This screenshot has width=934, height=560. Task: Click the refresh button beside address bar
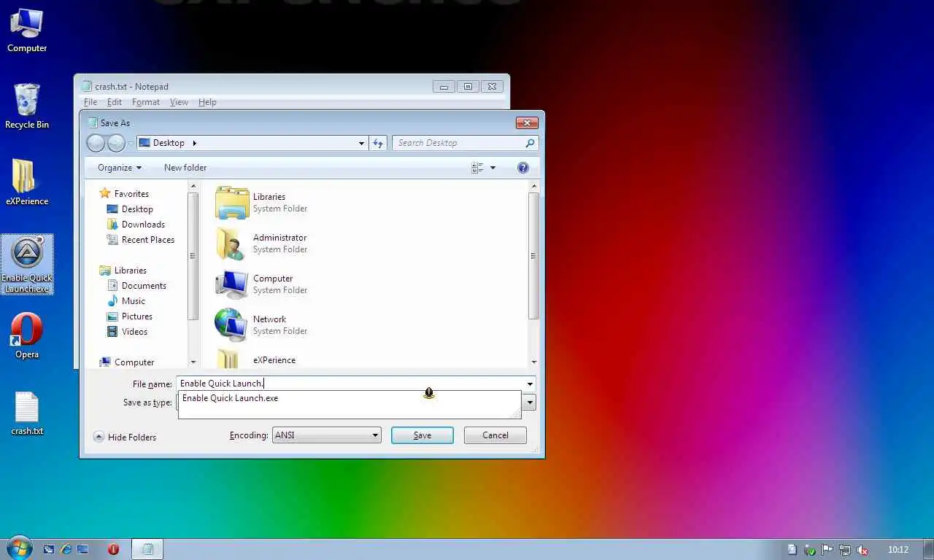coord(378,143)
